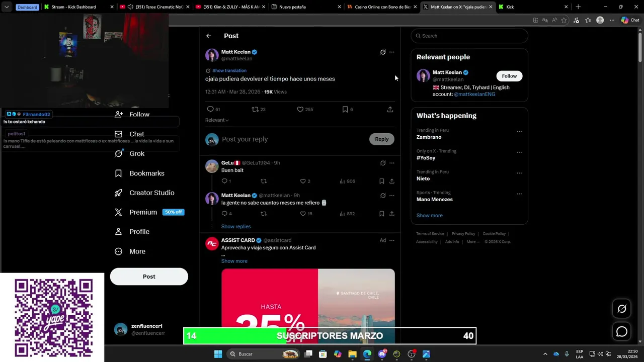This screenshot has height=362, width=644.
Task: Switch to Stream - Kick Dashboard tab
Action: (x=78, y=7)
